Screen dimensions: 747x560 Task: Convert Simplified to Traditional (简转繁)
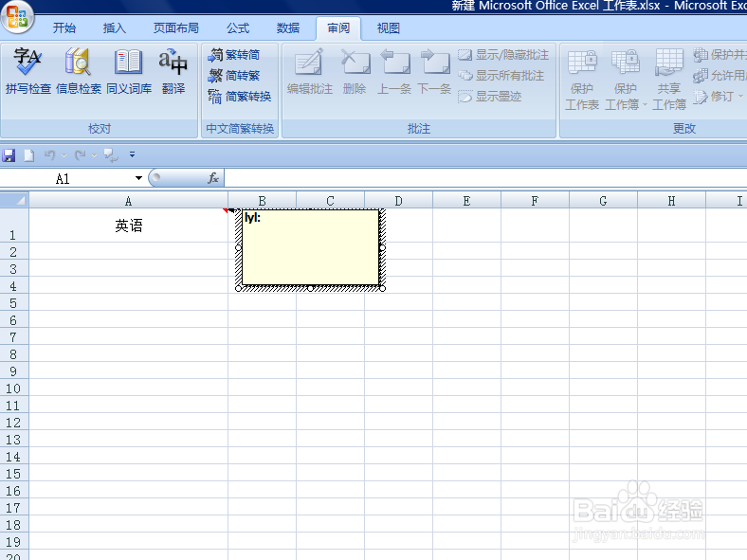(x=234, y=76)
